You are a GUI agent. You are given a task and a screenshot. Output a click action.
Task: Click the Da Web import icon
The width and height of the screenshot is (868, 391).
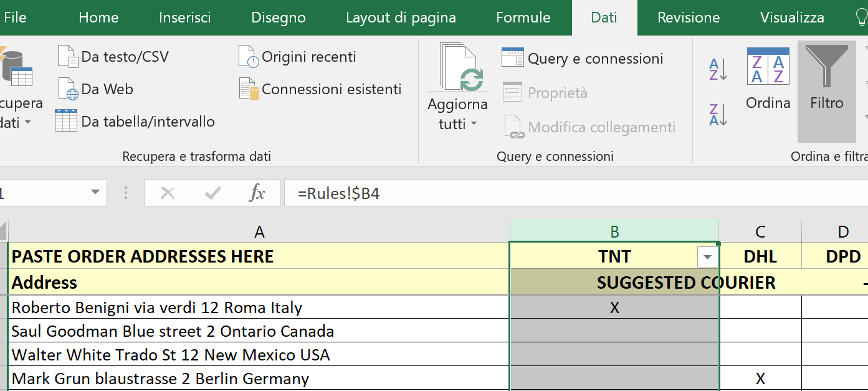tap(67, 89)
